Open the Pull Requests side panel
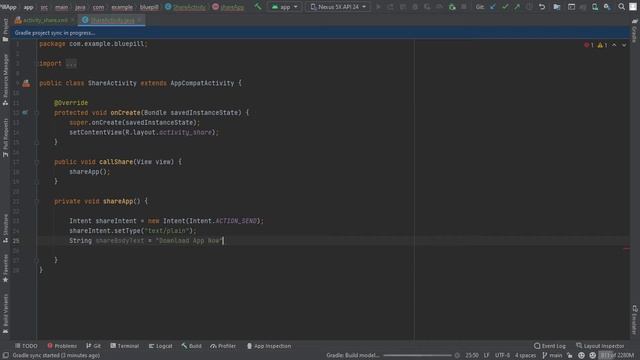 pos(5,138)
